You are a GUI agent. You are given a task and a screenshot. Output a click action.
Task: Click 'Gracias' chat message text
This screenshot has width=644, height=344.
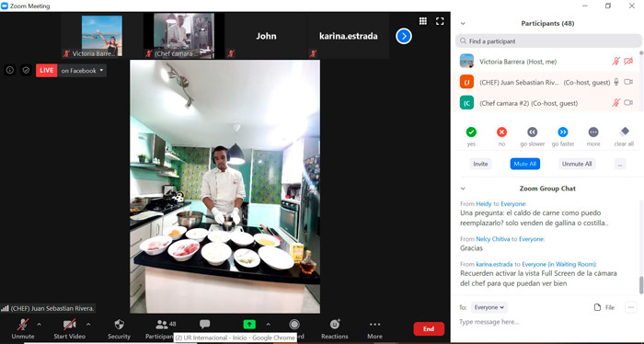471,248
